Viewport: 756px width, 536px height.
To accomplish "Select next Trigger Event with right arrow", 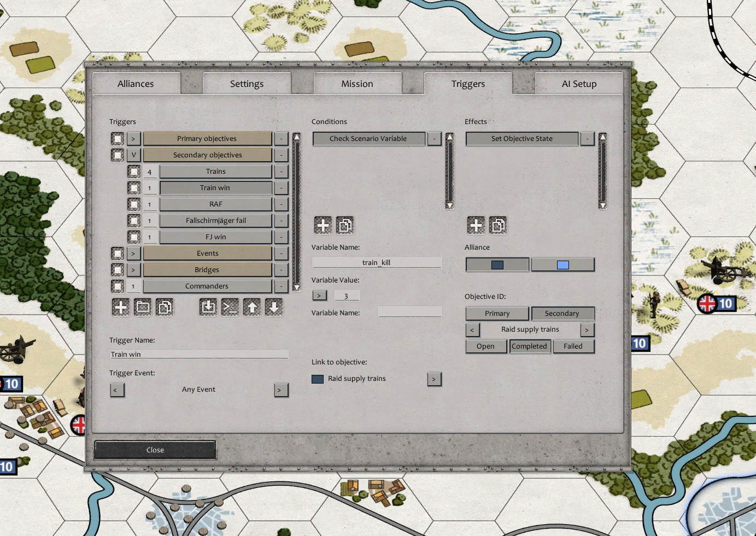I will pyautogui.click(x=281, y=390).
